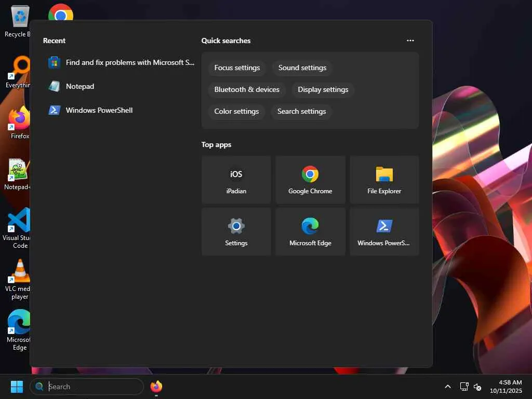The height and width of the screenshot is (399, 532).
Task: Select the Recycle Bin desktop icon
Action: coord(19,21)
